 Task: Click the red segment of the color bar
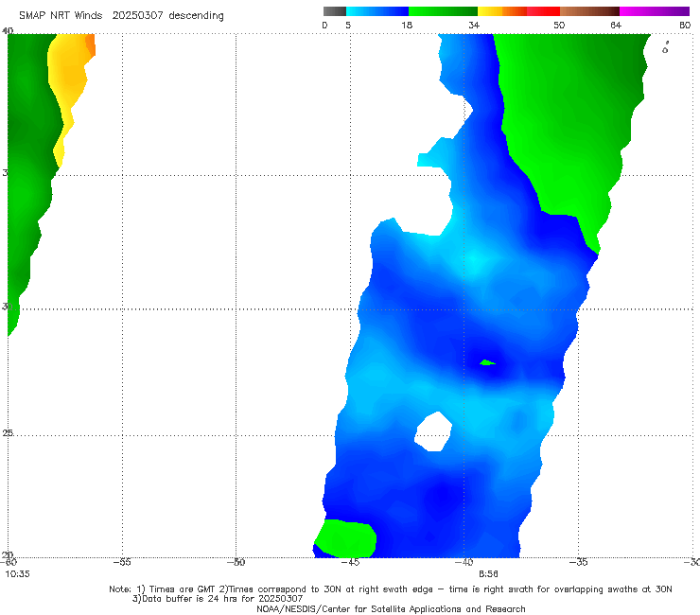click(x=543, y=11)
